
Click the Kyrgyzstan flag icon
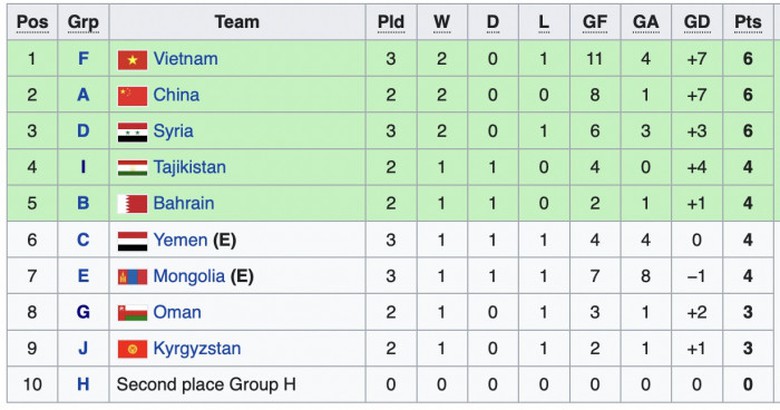pyautogui.click(x=132, y=349)
